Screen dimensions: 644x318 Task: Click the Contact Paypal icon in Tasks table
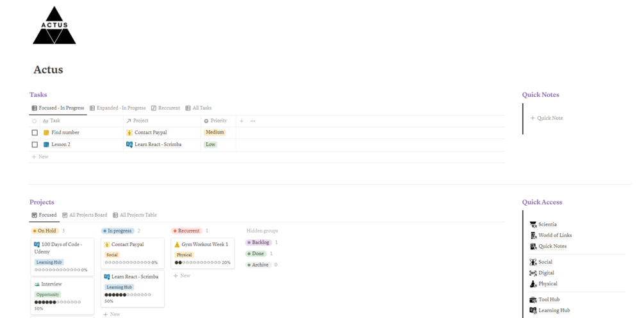[129, 133]
